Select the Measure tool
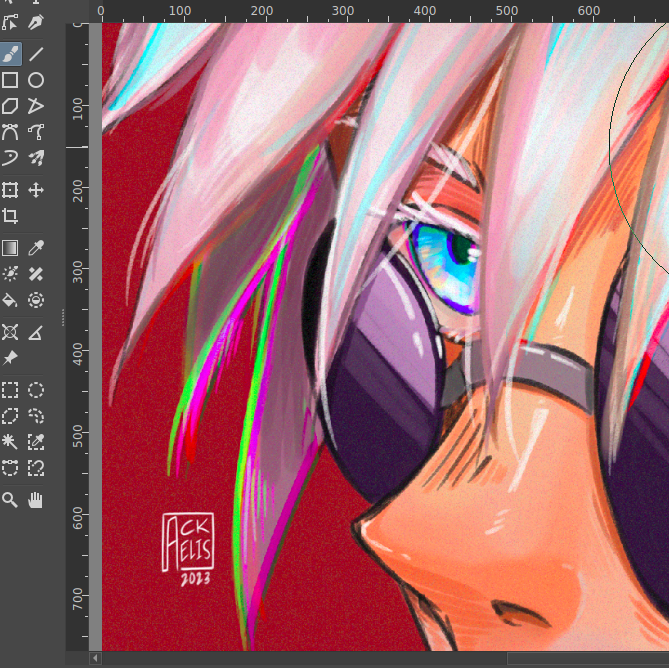 pos(36,332)
